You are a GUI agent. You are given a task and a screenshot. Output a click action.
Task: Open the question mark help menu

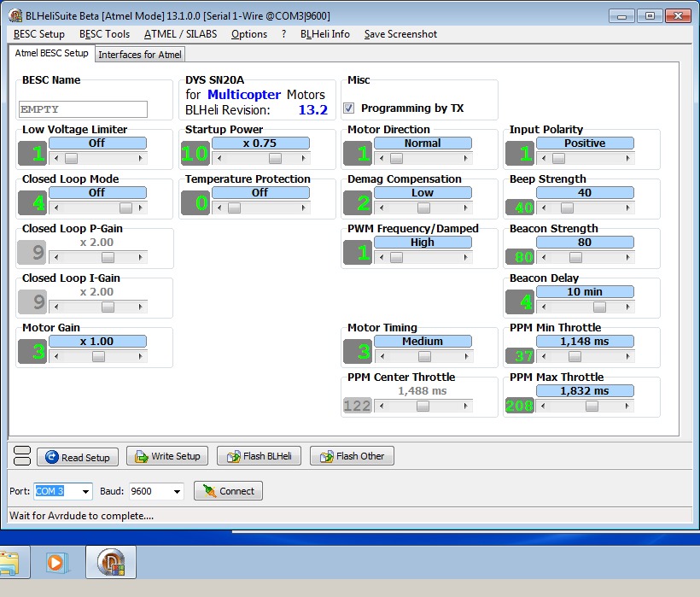coord(284,34)
